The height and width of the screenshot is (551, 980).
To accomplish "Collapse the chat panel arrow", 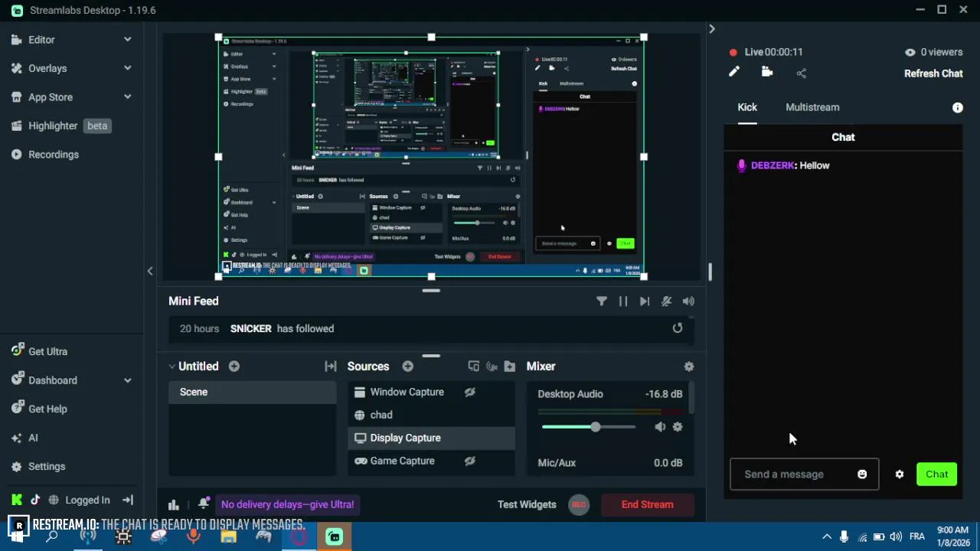I will click(x=712, y=29).
